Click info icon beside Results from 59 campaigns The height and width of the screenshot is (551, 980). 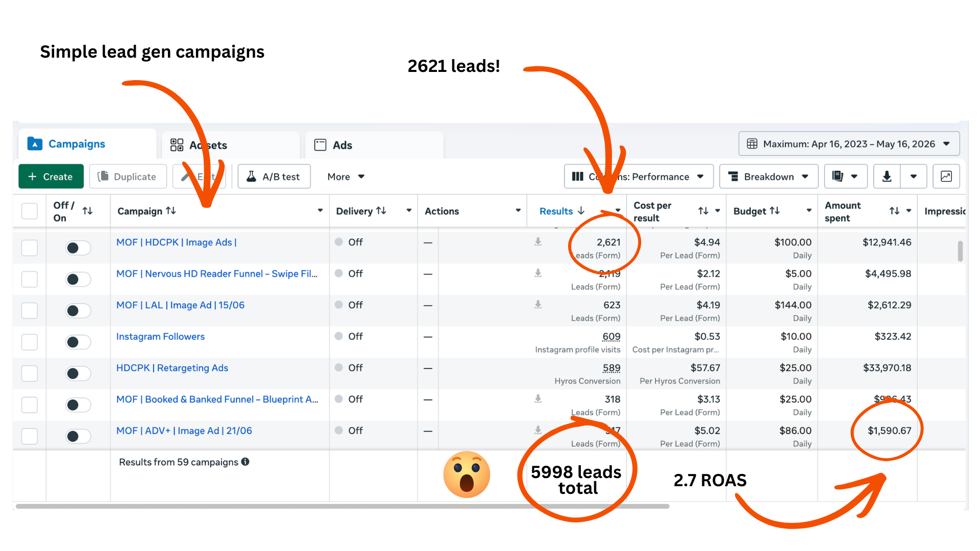click(245, 462)
